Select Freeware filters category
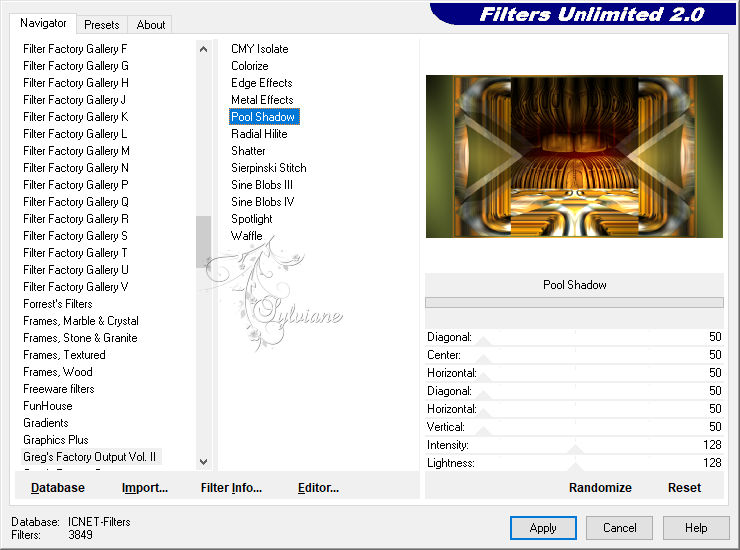Viewport: 740px width, 550px height. 59,389
